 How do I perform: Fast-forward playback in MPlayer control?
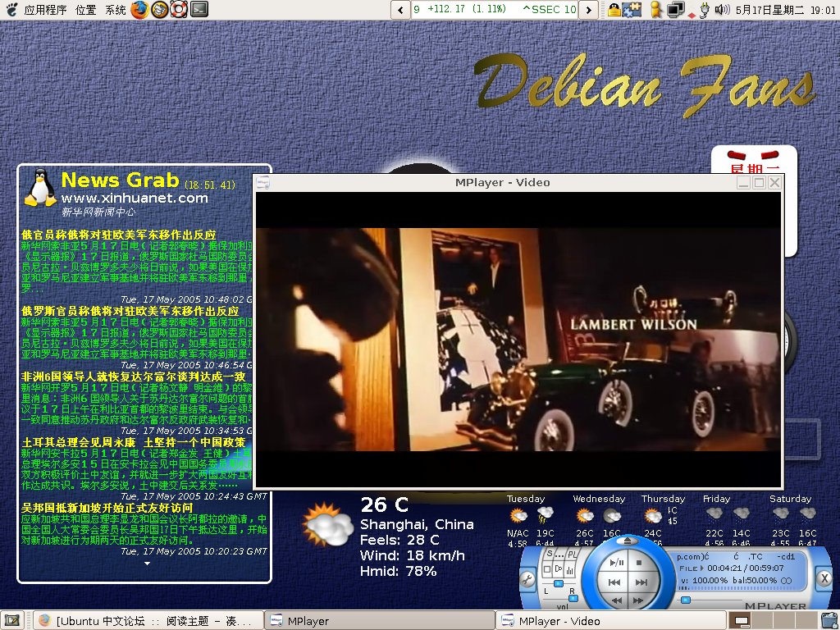click(640, 600)
